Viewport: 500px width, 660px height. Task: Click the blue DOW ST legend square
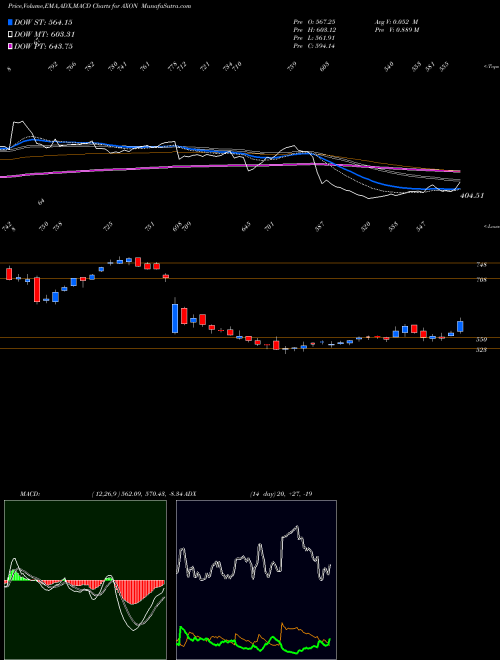10,22
